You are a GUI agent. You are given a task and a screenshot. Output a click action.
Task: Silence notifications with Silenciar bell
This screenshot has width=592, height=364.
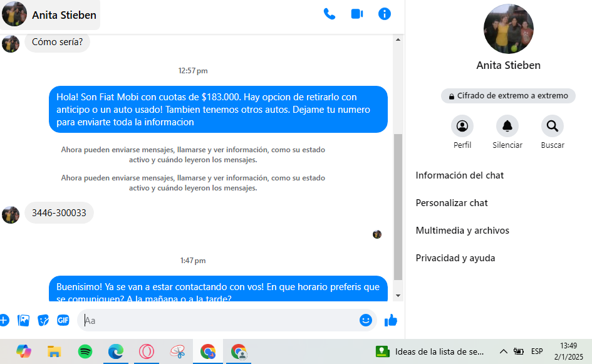(507, 127)
